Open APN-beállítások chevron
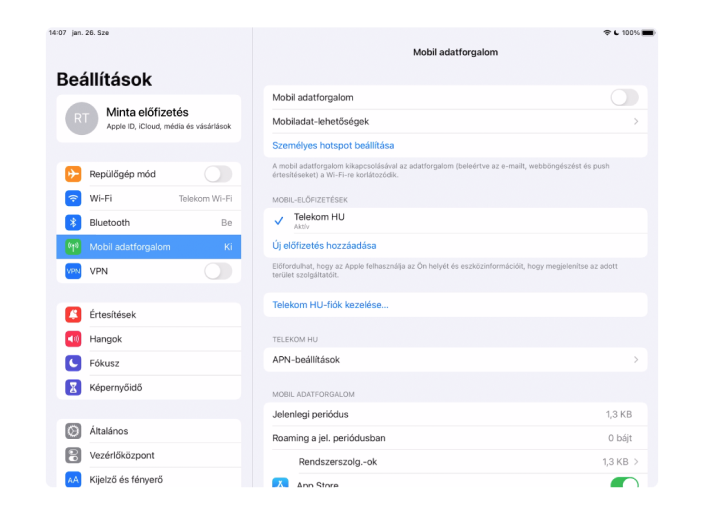The height and width of the screenshot is (514, 704). [x=636, y=359]
